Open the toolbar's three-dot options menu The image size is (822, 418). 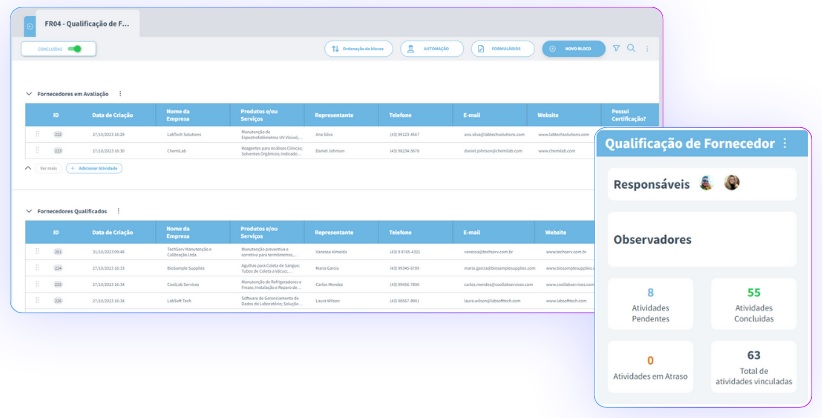(x=647, y=48)
